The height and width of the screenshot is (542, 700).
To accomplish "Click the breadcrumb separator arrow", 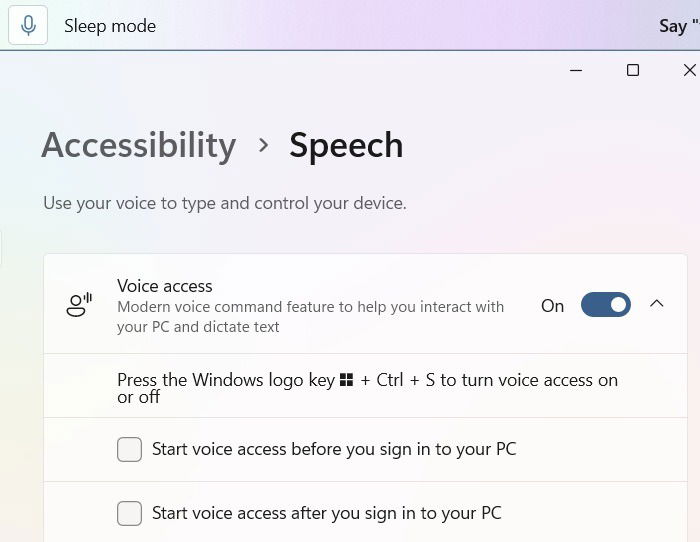I will point(264,145).
